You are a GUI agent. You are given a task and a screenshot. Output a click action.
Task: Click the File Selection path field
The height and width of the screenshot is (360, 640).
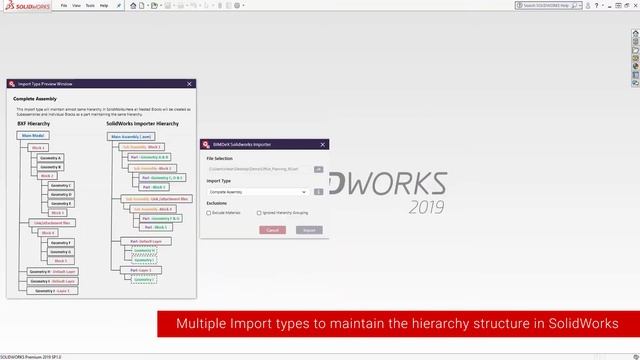click(x=259, y=169)
